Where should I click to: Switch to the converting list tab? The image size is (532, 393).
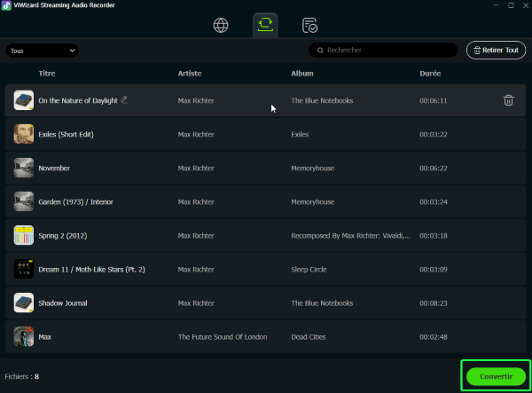[265, 25]
